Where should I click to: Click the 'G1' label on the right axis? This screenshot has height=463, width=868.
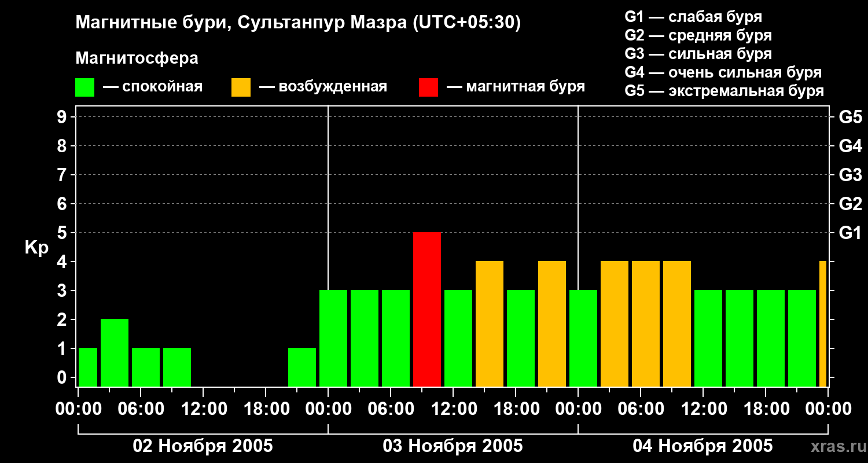click(850, 233)
